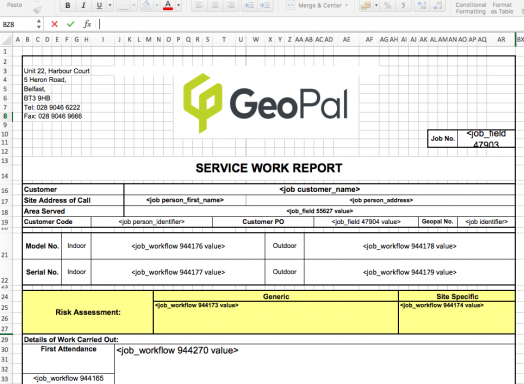
Task: Increase indent
Action: pos(265,5)
